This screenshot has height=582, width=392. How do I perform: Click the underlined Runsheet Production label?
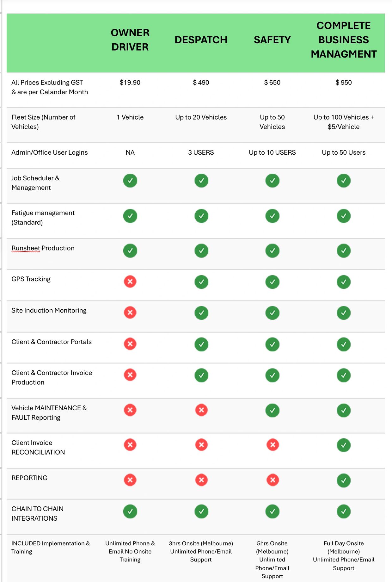[x=43, y=248]
